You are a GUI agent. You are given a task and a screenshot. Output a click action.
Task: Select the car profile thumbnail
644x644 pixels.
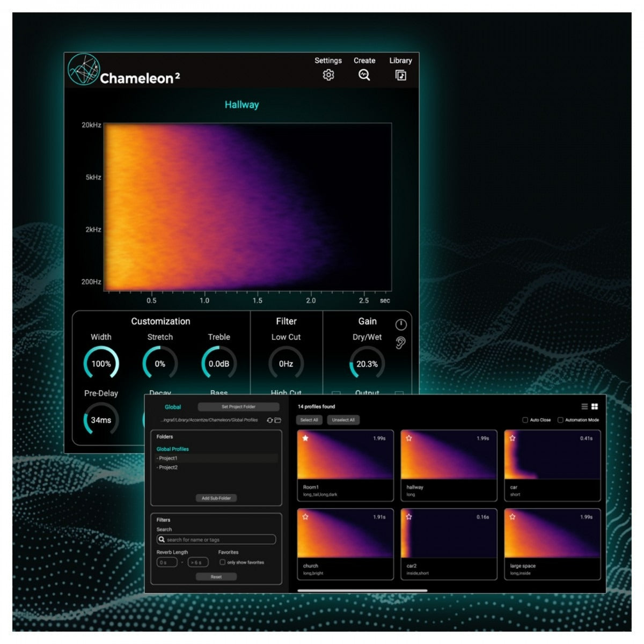[x=552, y=455]
